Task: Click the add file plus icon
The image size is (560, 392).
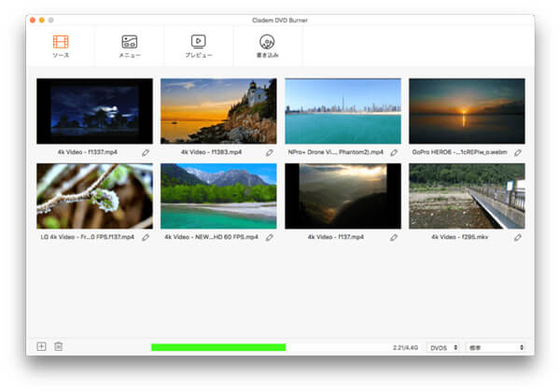Action: pyautogui.click(x=41, y=346)
